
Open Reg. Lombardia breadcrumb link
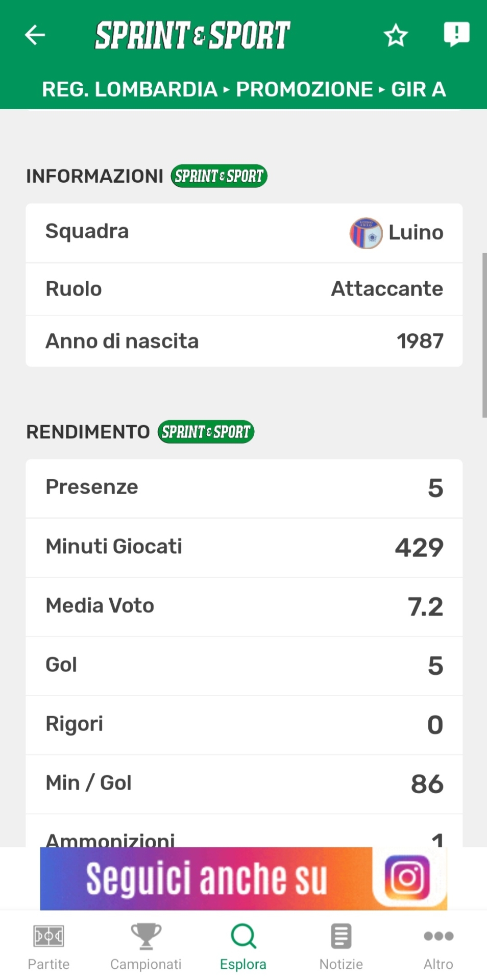(x=130, y=89)
